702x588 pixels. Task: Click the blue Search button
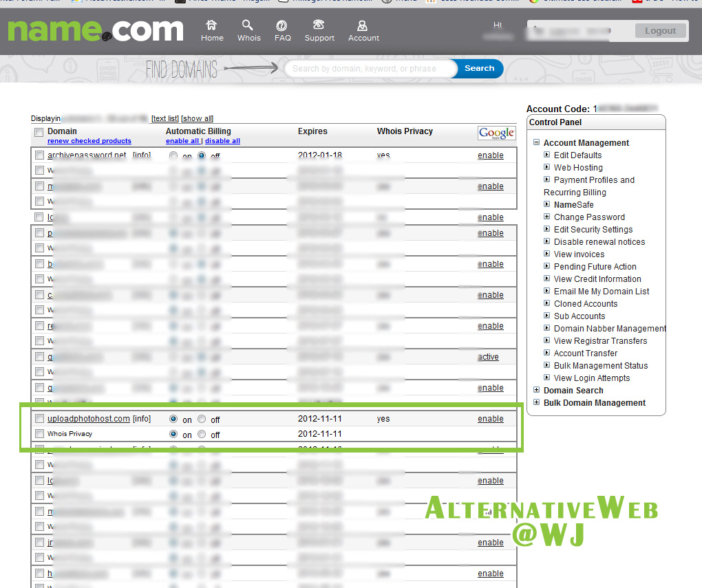[x=479, y=69]
